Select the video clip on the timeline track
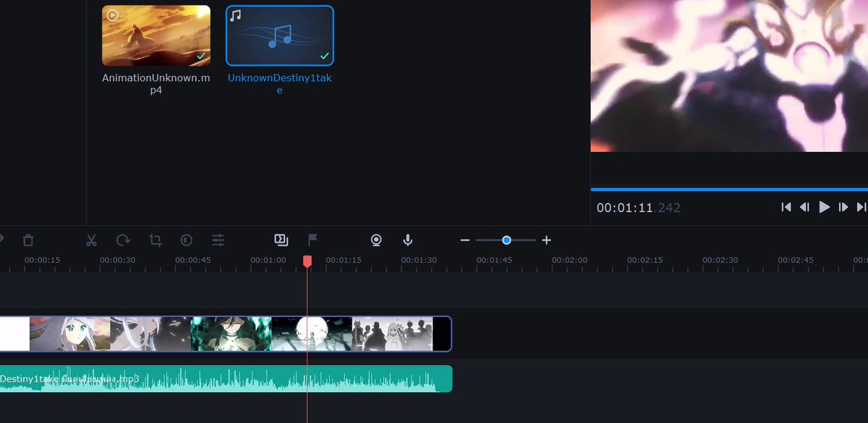 click(x=225, y=333)
